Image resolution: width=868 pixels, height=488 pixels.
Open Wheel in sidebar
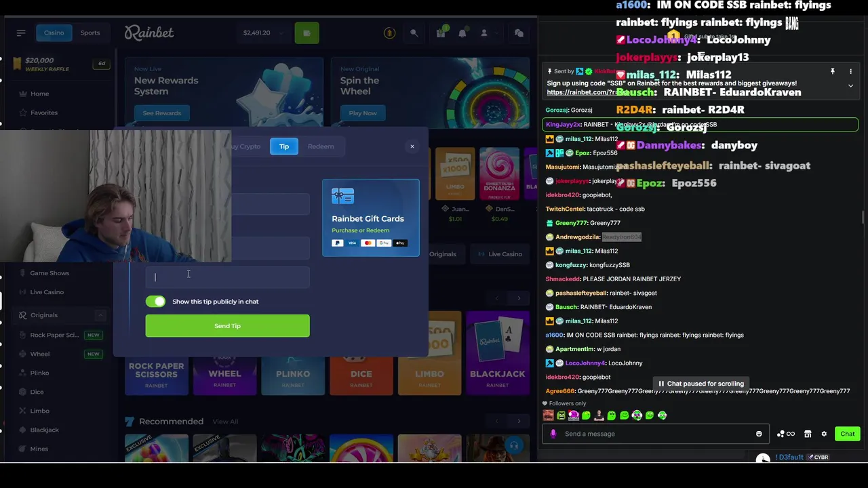tap(39, 354)
